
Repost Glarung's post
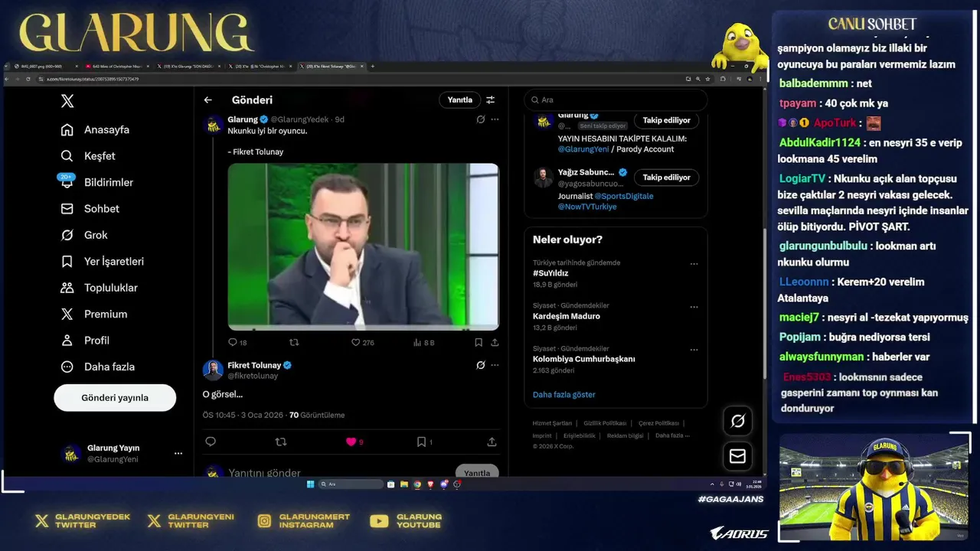tap(294, 343)
